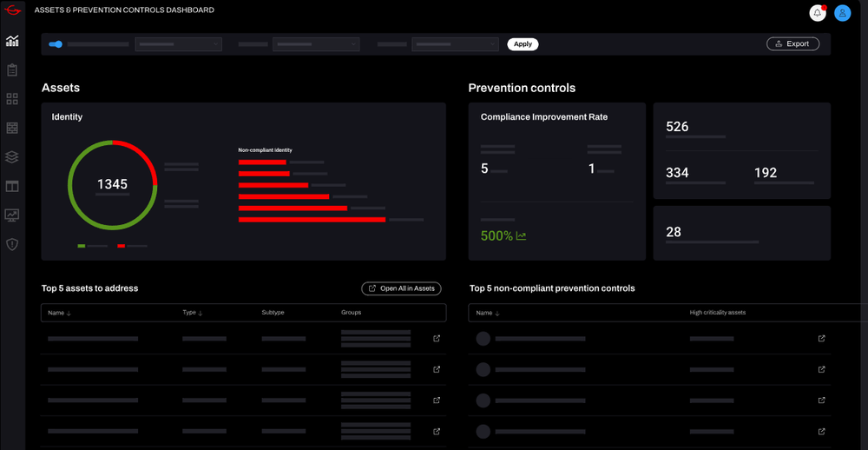Expand the second filter dropdown
The image size is (868, 450).
click(316, 44)
